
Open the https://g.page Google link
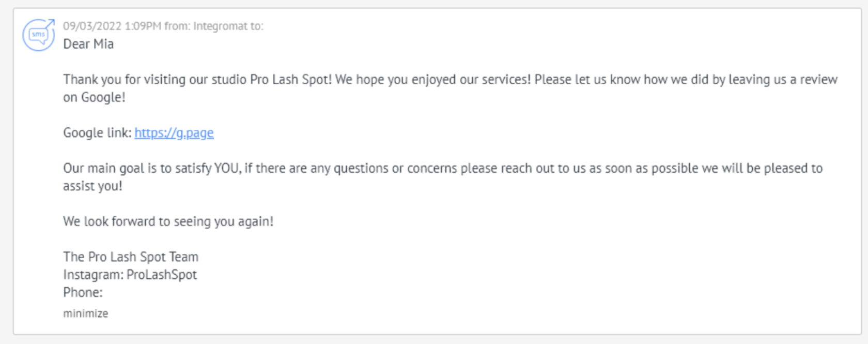174,133
